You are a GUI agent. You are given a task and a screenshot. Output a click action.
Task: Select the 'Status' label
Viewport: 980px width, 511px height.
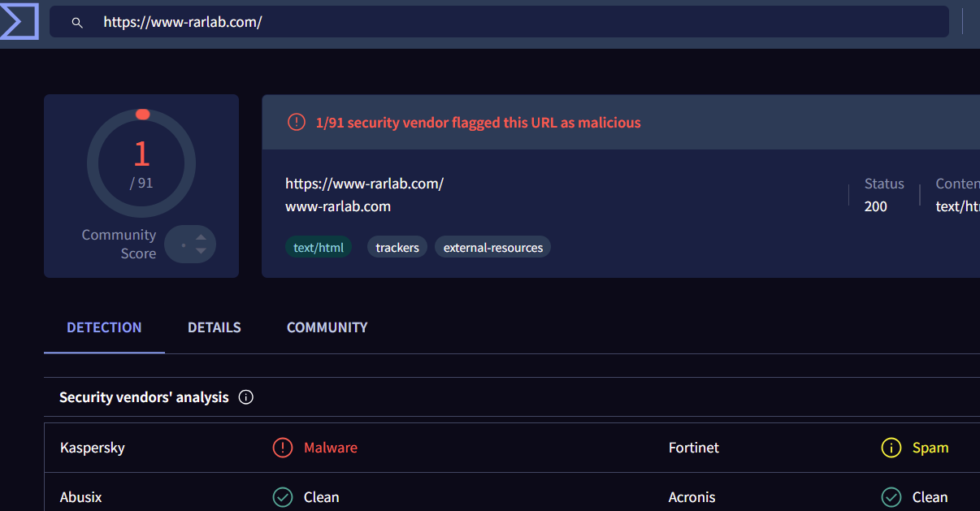[884, 184]
